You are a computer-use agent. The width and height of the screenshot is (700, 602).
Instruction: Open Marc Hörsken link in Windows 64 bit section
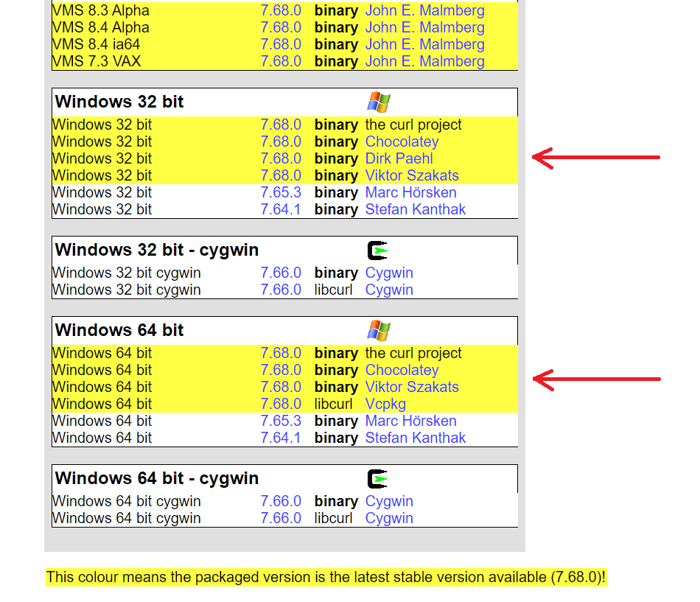click(410, 421)
